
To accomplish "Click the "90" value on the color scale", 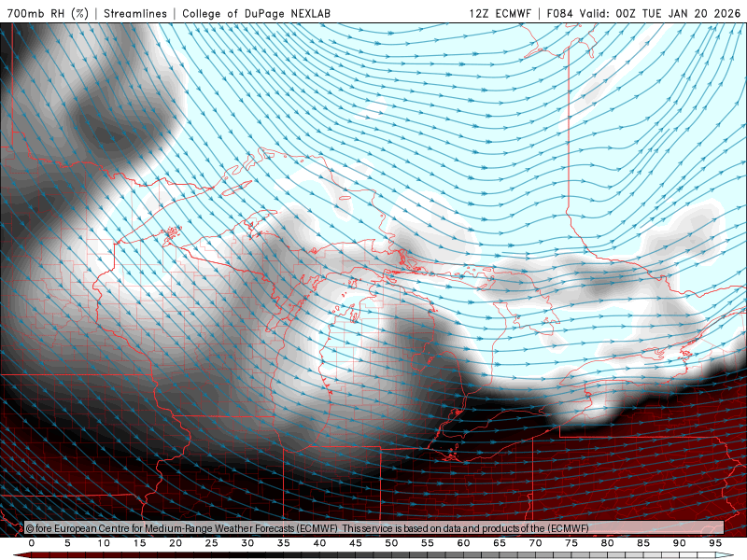I will click(x=680, y=543).
